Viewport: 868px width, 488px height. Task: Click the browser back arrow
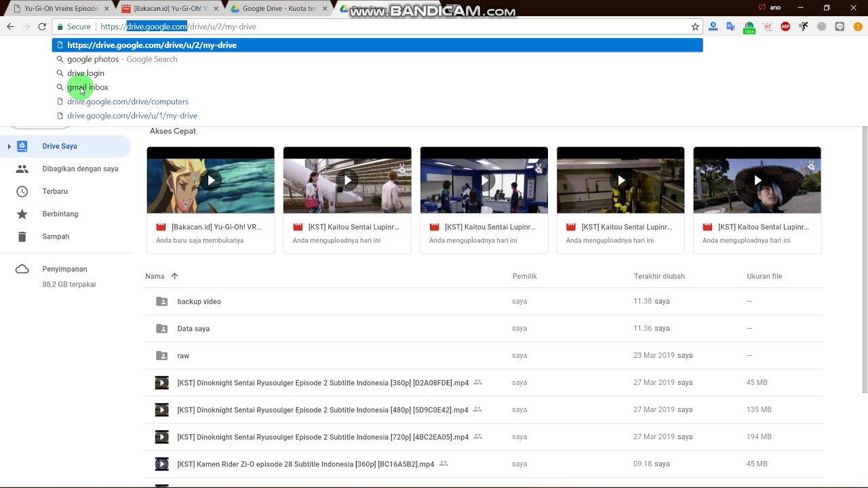pos(10,26)
